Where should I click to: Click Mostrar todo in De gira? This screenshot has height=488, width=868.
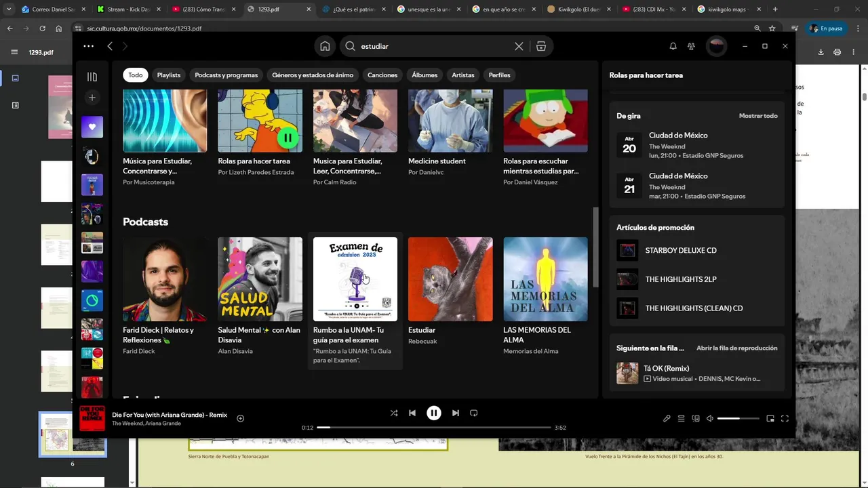[758, 116]
